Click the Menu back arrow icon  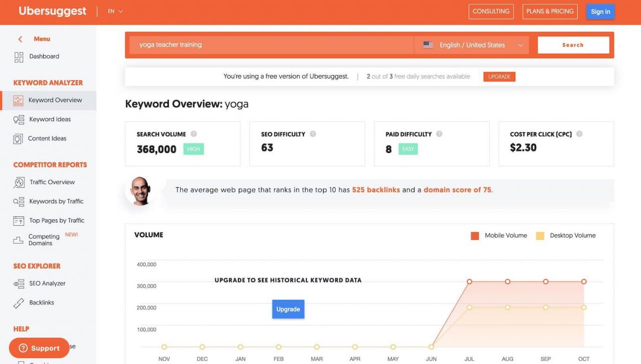click(x=20, y=39)
